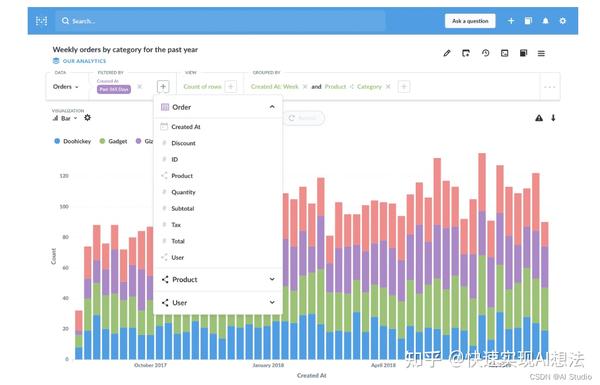The height and width of the screenshot is (385, 600).
Task: Click the warning alert triangle icon
Action: tap(539, 118)
